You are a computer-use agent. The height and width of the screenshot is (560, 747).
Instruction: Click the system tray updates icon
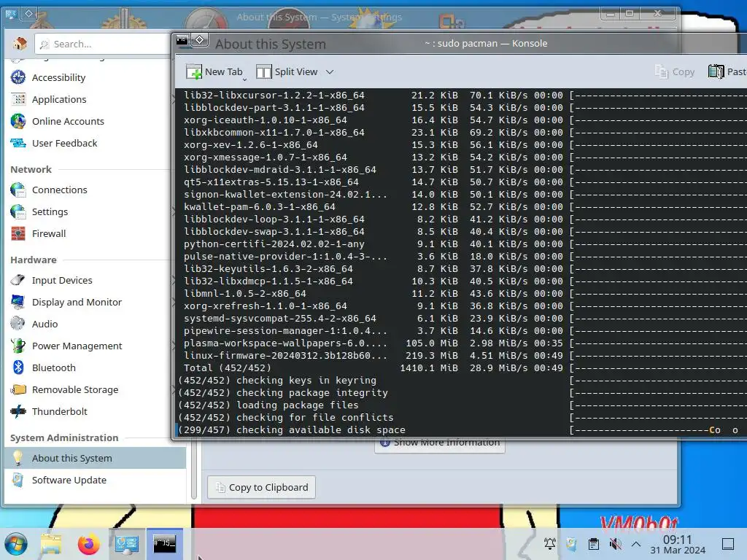click(x=572, y=544)
